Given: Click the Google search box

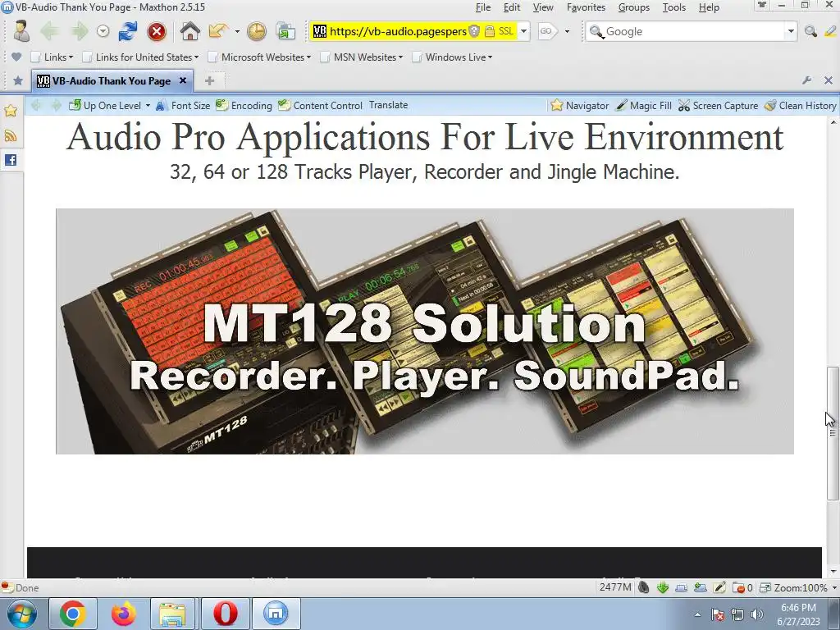Looking at the screenshot, I should (x=694, y=32).
